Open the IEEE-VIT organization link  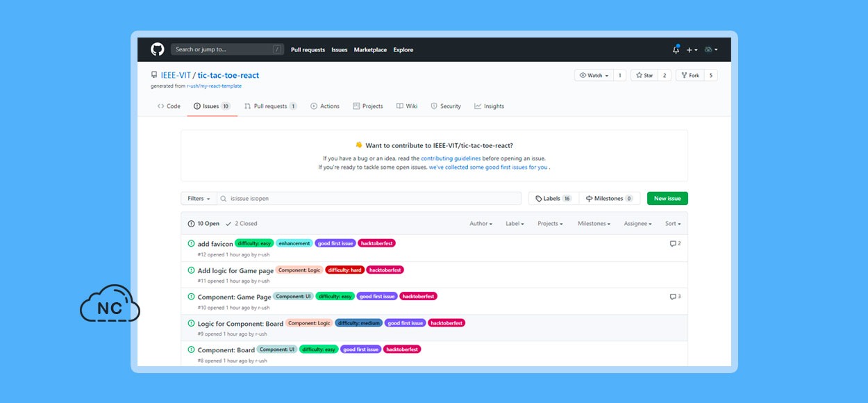[x=176, y=75]
